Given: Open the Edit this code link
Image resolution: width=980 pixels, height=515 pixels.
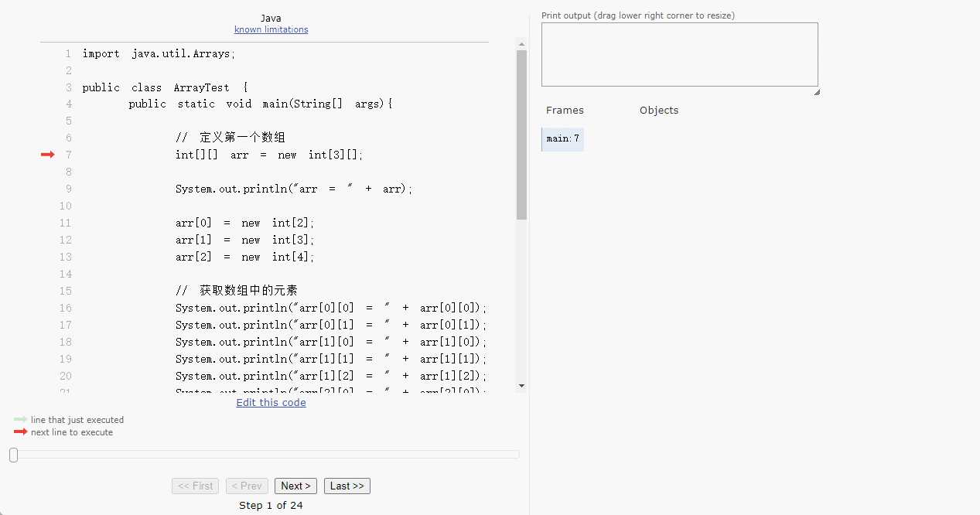Looking at the screenshot, I should [271, 402].
